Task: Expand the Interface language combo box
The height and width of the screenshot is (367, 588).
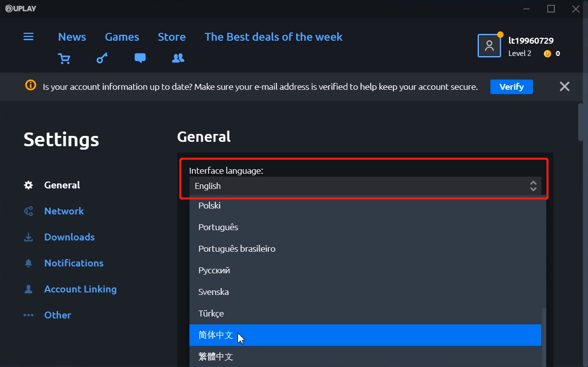Action: tap(365, 186)
